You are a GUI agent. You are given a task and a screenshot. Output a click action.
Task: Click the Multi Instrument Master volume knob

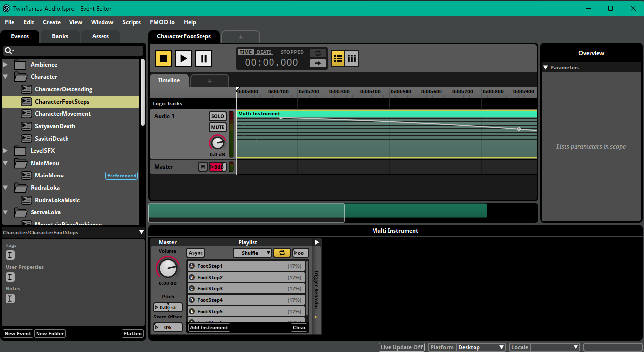tap(168, 268)
